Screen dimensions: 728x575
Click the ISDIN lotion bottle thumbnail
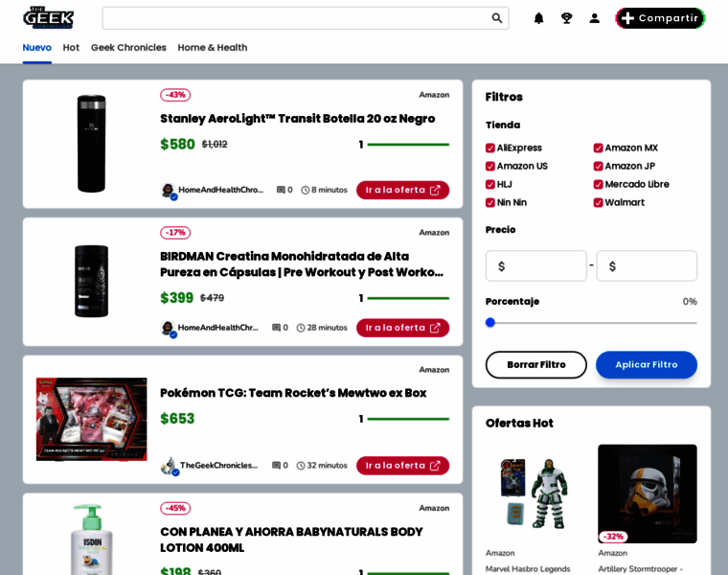(91, 540)
